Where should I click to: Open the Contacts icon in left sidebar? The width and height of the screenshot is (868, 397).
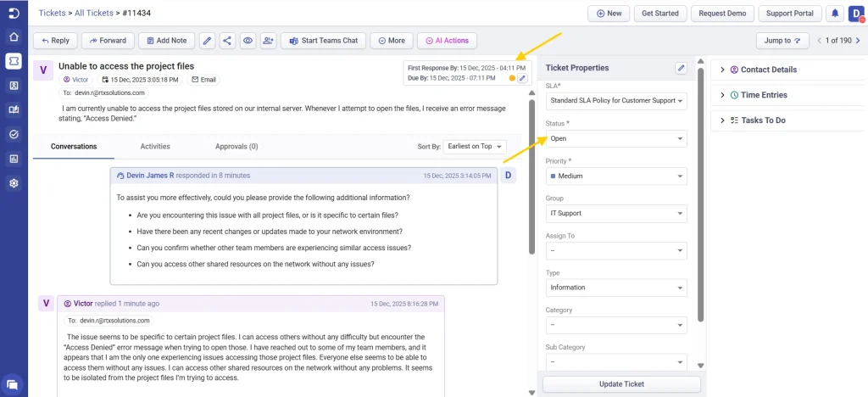(14, 86)
